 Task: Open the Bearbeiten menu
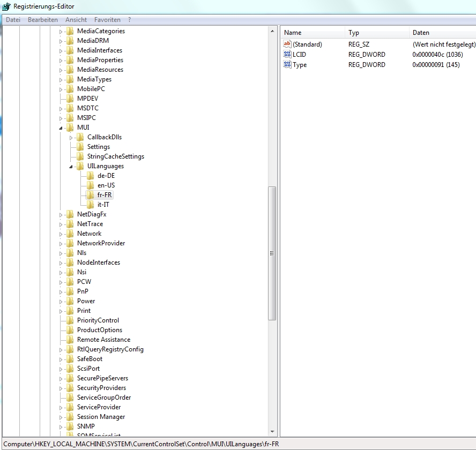click(x=43, y=20)
